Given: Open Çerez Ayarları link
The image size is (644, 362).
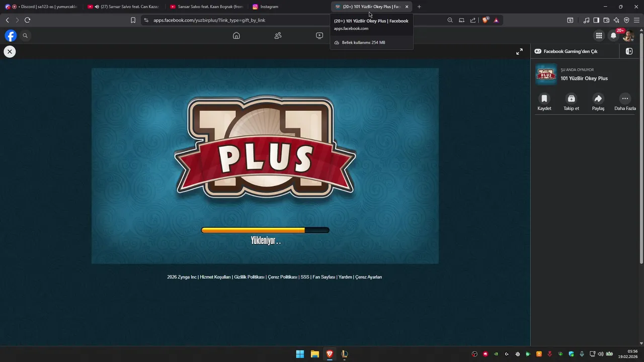Looking at the screenshot, I should (x=369, y=277).
